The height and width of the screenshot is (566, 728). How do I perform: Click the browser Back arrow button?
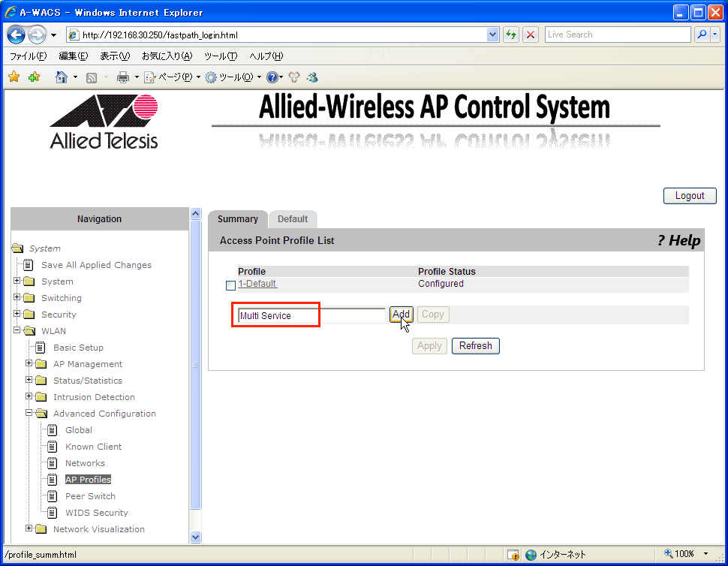click(17, 35)
